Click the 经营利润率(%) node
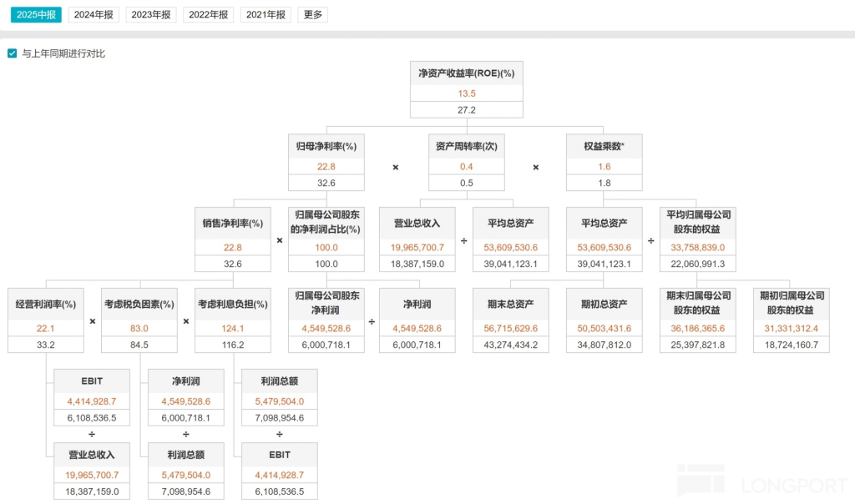 [x=46, y=305]
